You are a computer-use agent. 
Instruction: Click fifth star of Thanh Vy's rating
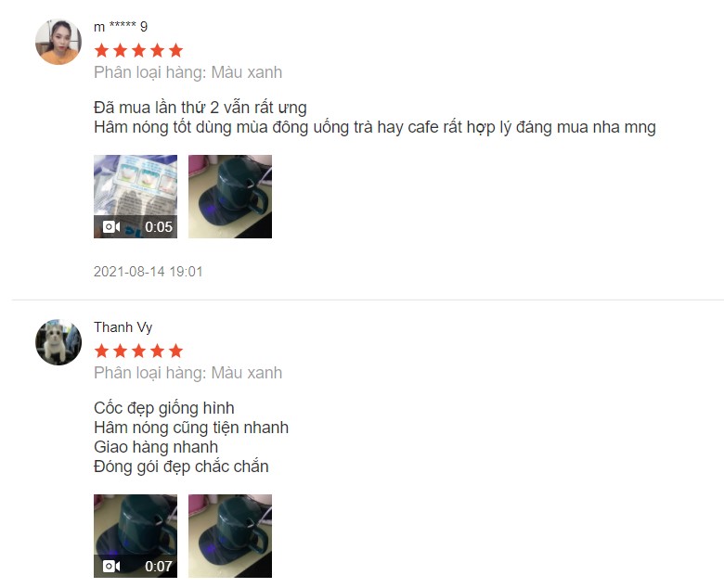pos(176,351)
